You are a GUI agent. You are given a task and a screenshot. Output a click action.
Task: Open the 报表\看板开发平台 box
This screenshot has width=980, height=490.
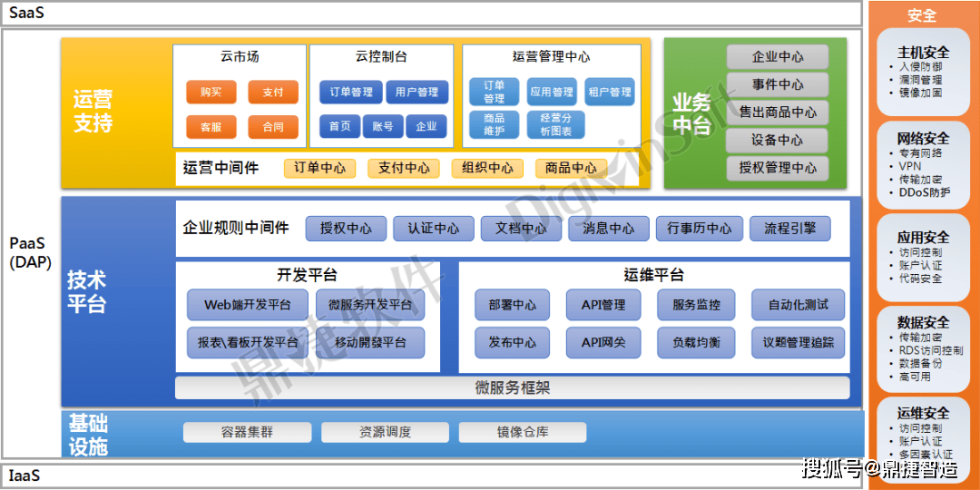tap(248, 342)
